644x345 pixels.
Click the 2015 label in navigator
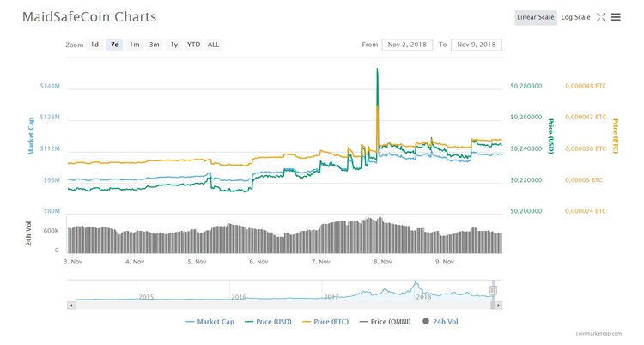point(146,297)
